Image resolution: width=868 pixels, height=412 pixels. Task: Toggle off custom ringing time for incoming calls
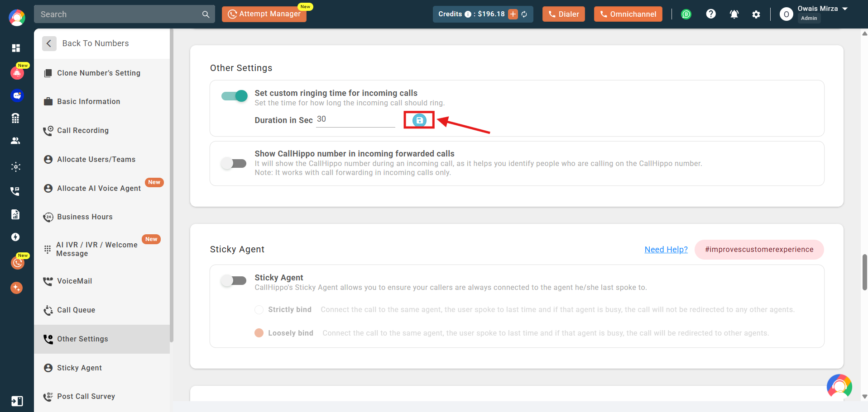[x=235, y=96]
